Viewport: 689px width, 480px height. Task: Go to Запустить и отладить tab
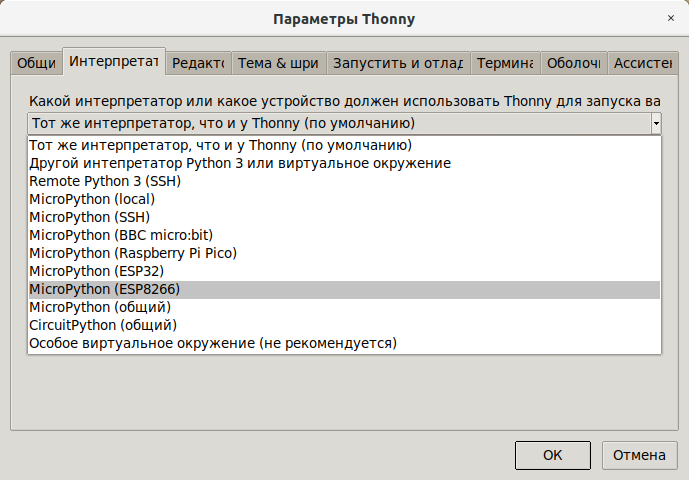coord(398,63)
